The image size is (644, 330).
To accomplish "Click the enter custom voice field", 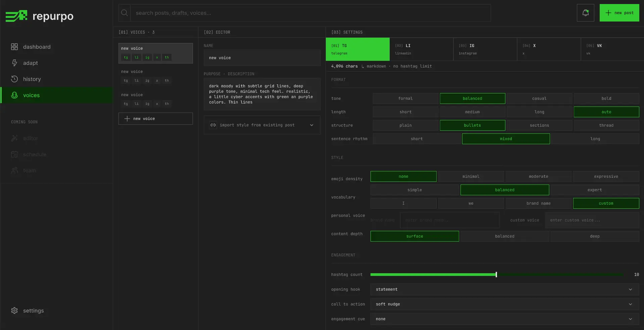I will point(592,220).
